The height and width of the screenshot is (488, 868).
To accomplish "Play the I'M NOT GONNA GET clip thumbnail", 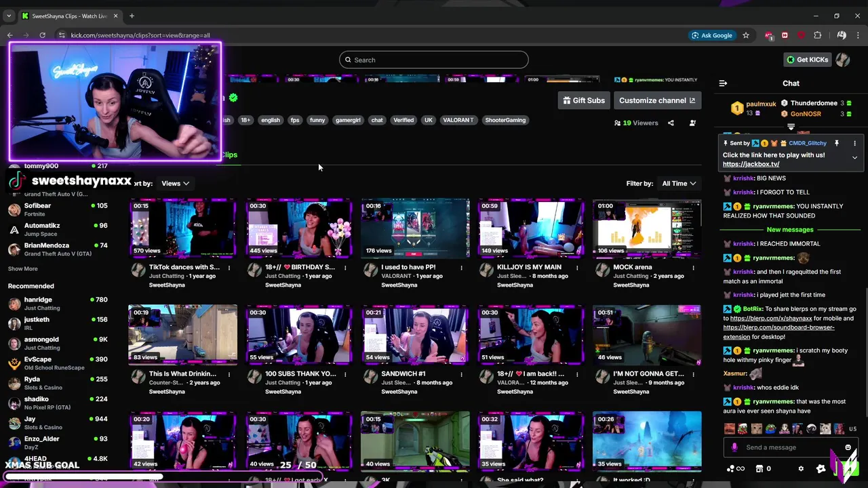I will click(x=647, y=335).
